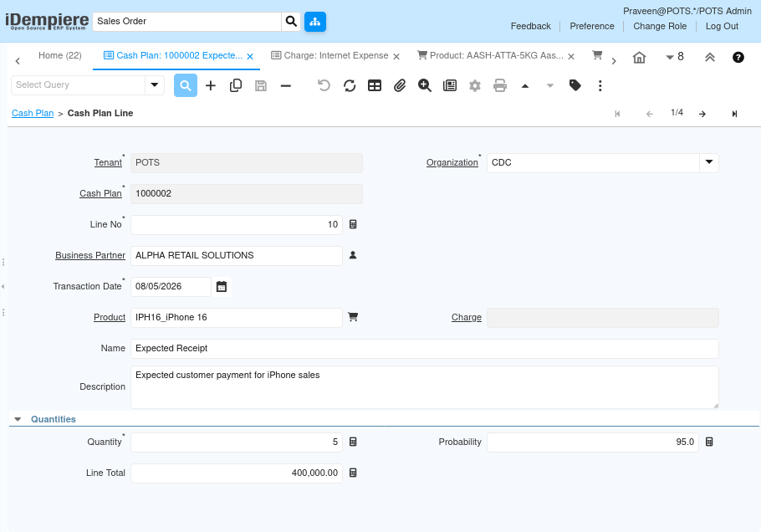Open Product lookup cart icon
The image size is (761, 532).
tap(353, 317)
